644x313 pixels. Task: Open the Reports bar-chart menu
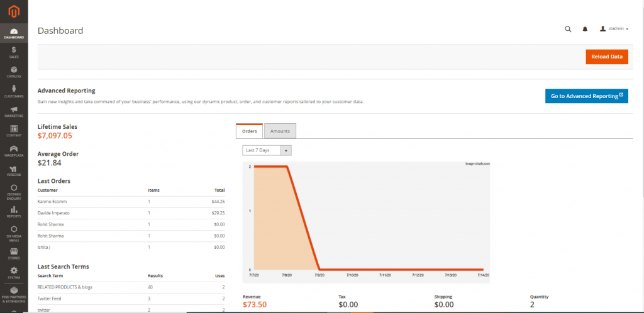14,212
